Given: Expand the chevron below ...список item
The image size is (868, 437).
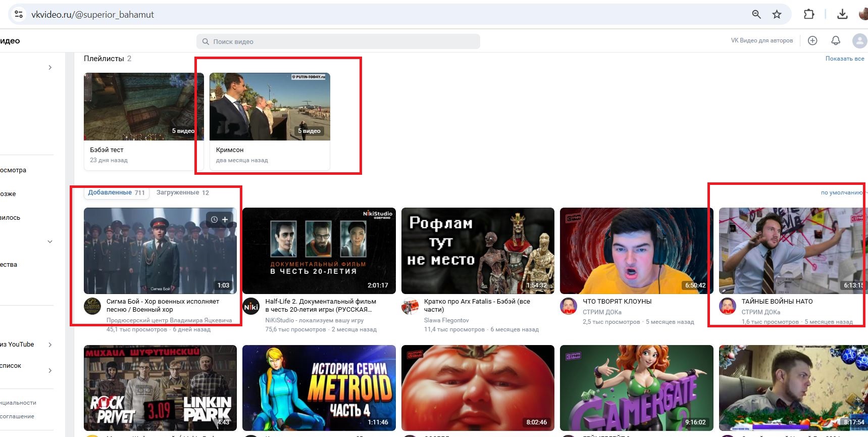Looking at the screenshot, I should tap(50, 370).
